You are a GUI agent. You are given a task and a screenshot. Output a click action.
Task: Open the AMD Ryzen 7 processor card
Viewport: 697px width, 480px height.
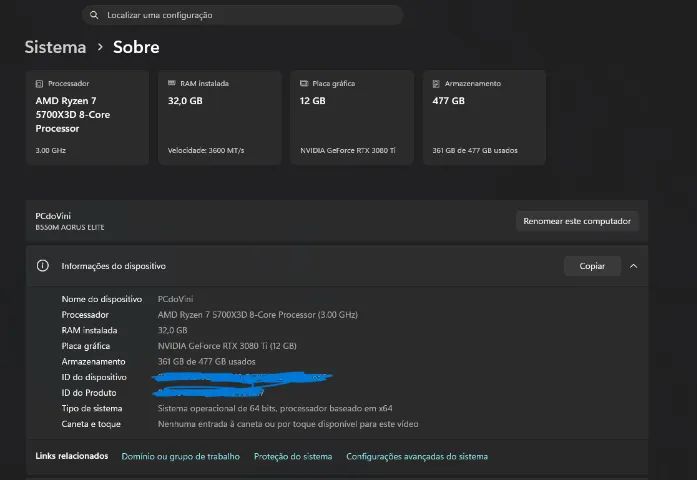(88, 117)
